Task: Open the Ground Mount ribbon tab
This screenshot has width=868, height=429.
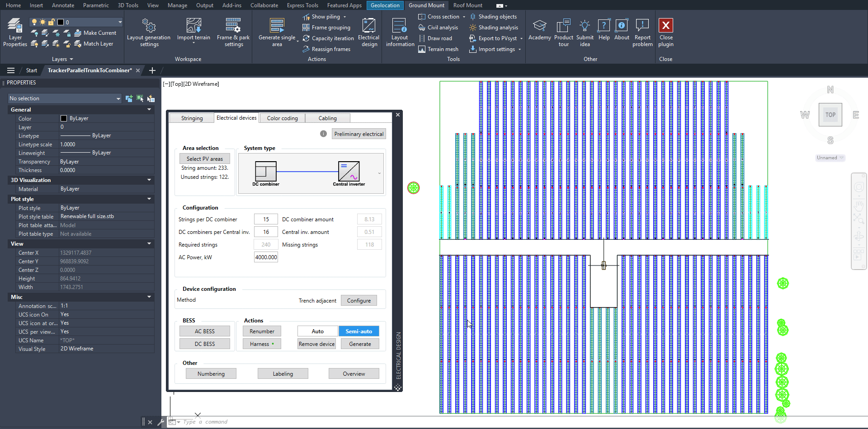Action: pyautogui.click(x=426, y=5)
